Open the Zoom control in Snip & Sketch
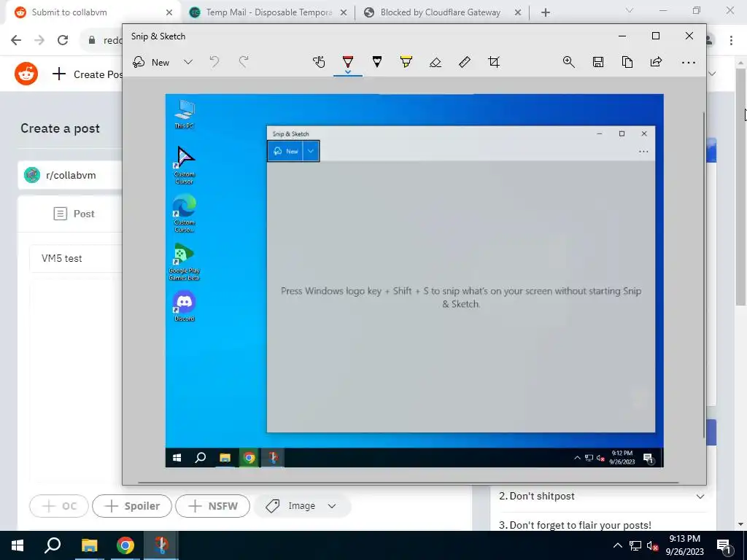Viewport: 747px width, 560px height. pyautogui.click(x=568, y=62)
